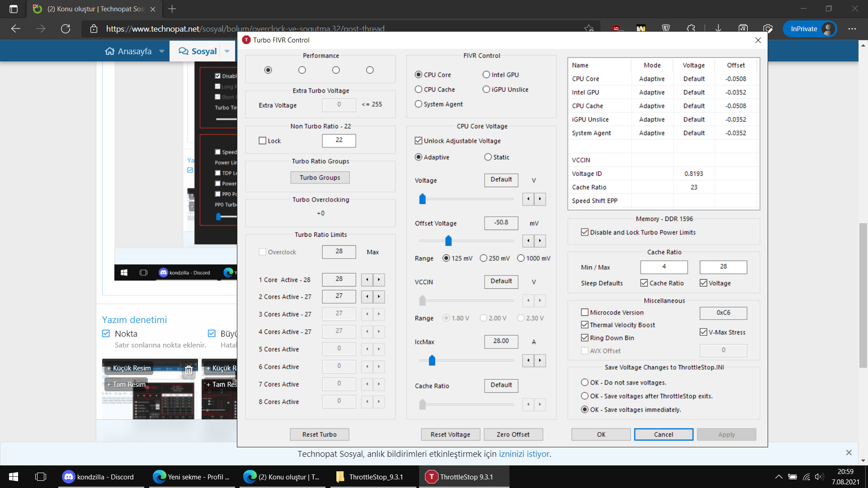
Task: Increase the 1 Core Active ratio arrow
Action: point(379,280)
